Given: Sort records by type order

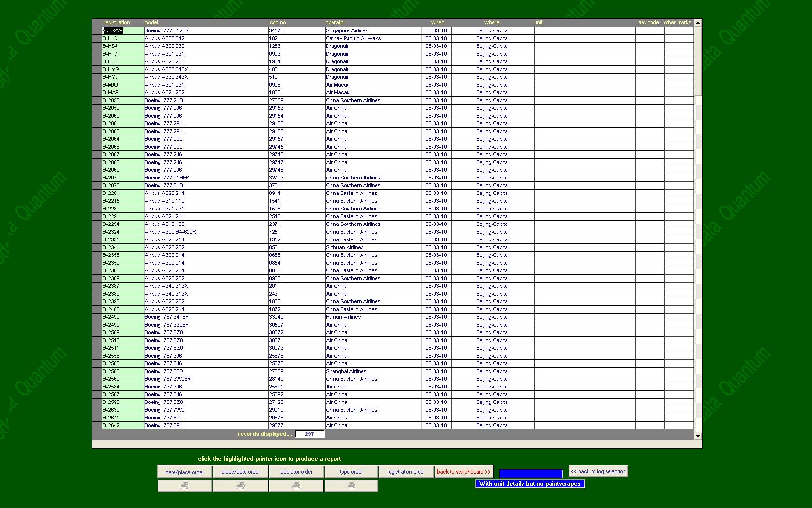Looking at the screenshot, I should pyautogui.click(x=351, y=472).
